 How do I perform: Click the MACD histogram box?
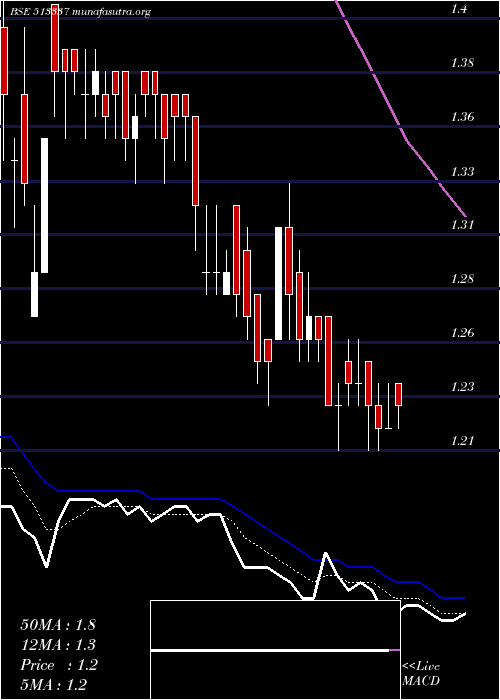click(275, 650)
